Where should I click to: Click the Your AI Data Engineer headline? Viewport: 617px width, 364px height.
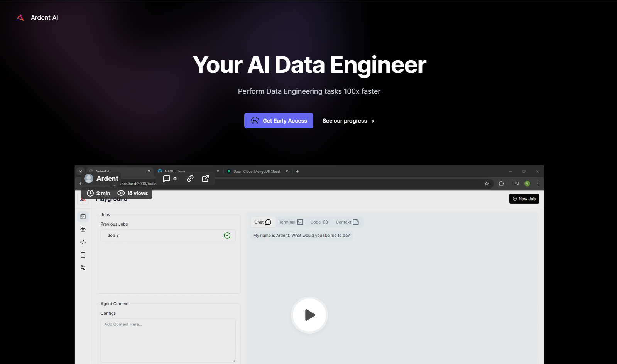(x=309, y=65)
